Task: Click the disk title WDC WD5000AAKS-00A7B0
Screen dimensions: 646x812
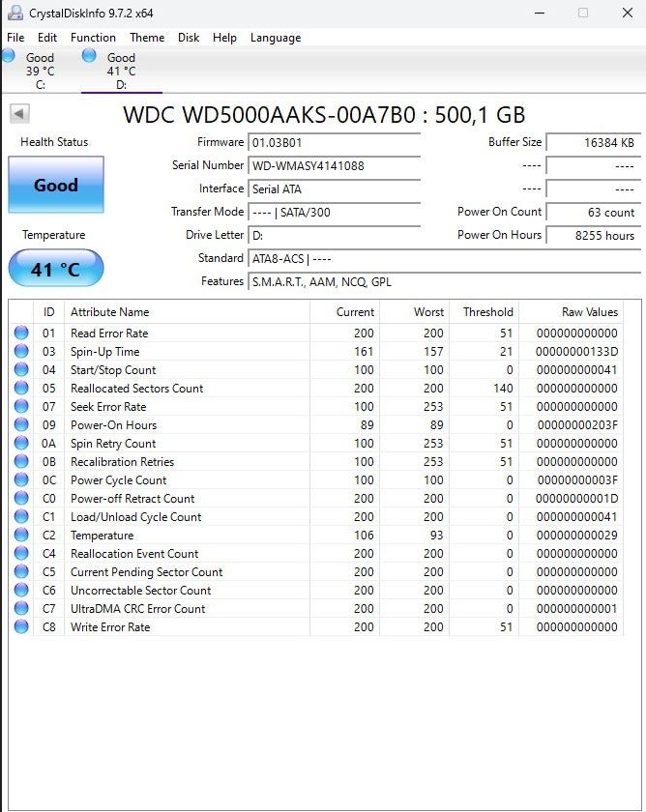Action: coord(324,115)
